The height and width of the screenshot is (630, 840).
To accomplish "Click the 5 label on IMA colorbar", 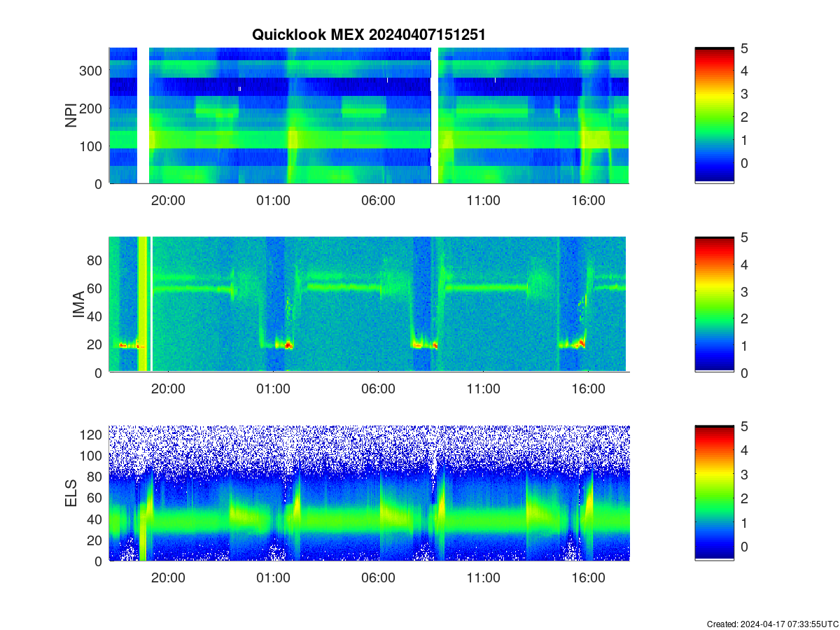I will (x=744, y=237).
